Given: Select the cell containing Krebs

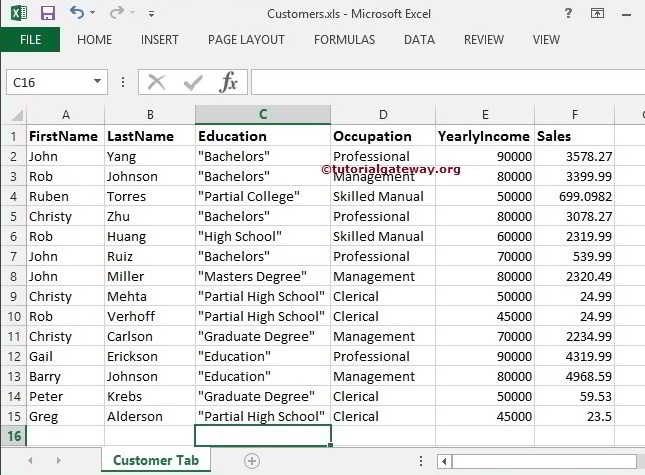Looking at the screenshot, I should [150, 396].
